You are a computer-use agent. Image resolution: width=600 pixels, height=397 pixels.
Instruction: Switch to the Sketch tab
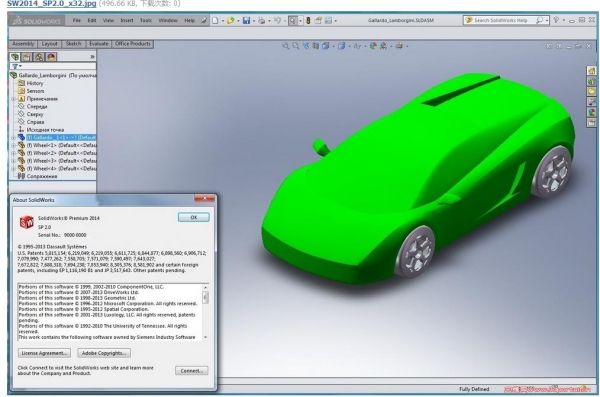pyautogui.click(x=73, y=44)
